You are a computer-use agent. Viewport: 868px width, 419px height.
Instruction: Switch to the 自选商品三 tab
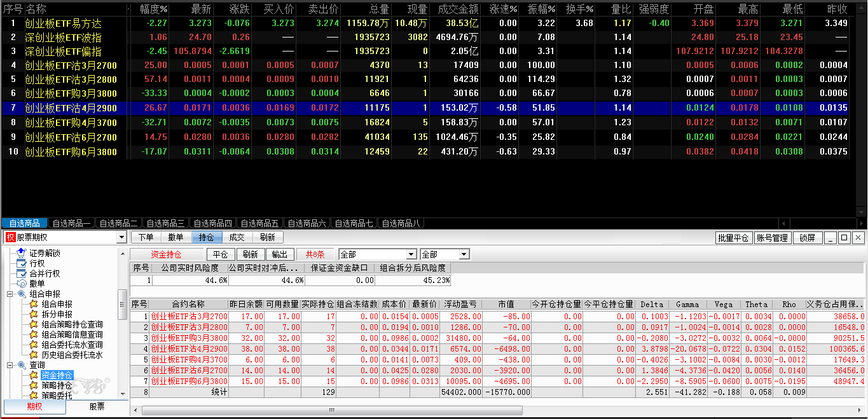[x=165, y=223]
